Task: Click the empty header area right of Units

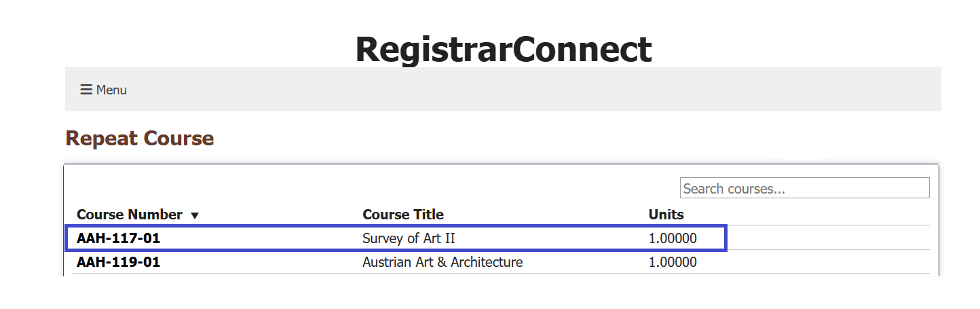Action: (x=814, y=215)
